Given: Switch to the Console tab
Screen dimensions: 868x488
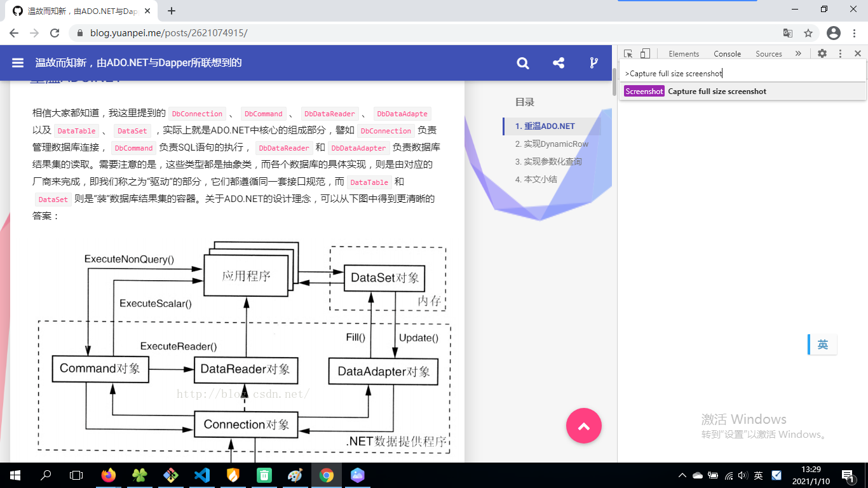Looking at the screenshot, I should point(728,54).
